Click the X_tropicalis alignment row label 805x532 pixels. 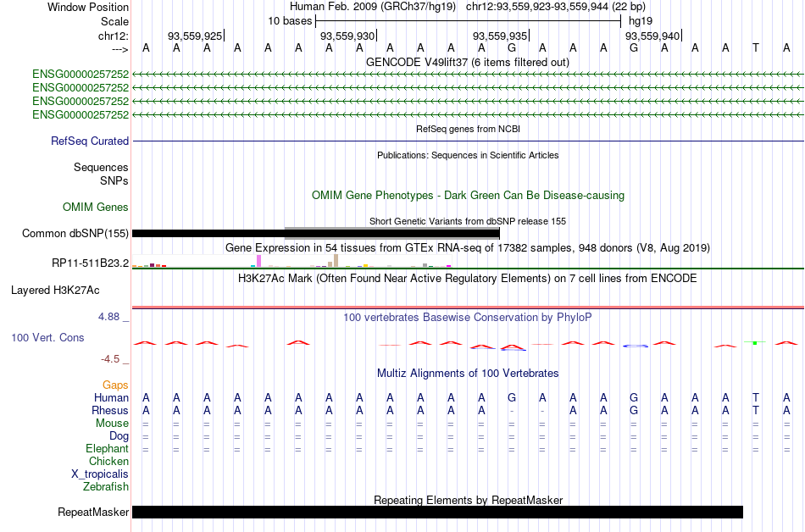click(x=100, y=474)
